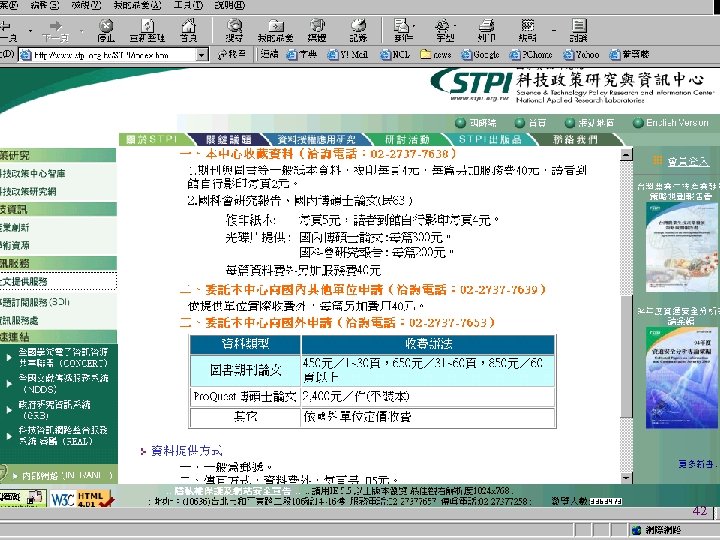Open the Discuss toolbar icon
This screenshot has width=720, height=540.
579,31
